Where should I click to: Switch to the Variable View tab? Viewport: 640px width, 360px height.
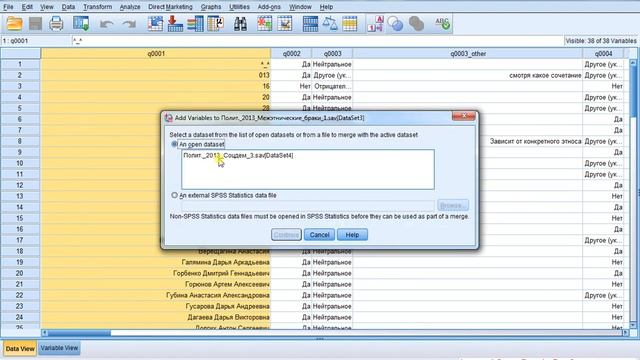coord(59,348)
